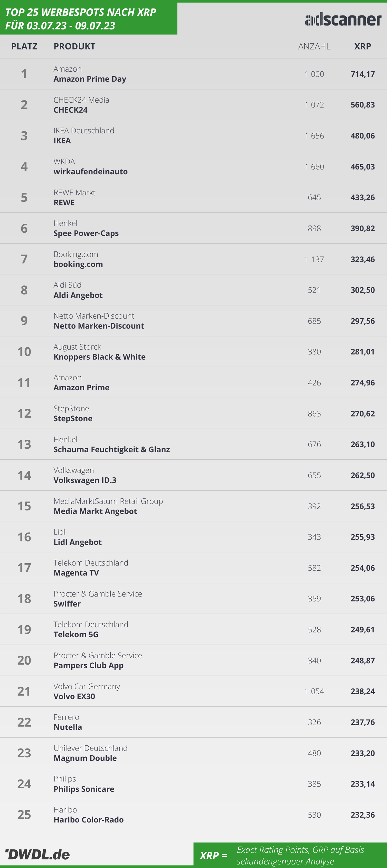Click the rank number 5
The width and height of the screenshot is (387, 868).
pos(24,198)
